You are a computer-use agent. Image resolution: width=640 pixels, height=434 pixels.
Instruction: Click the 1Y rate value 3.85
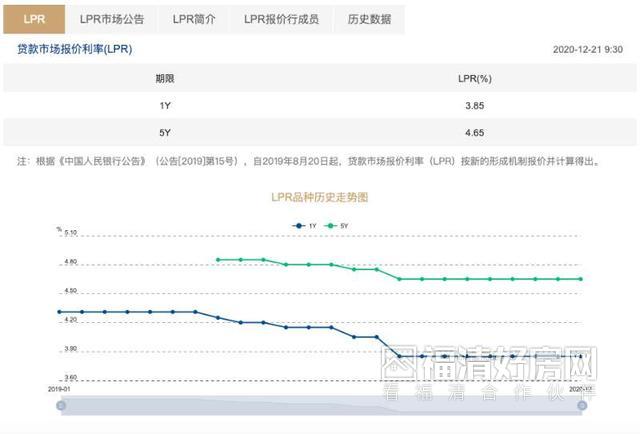pyautogui.click(x=475, y=106)
